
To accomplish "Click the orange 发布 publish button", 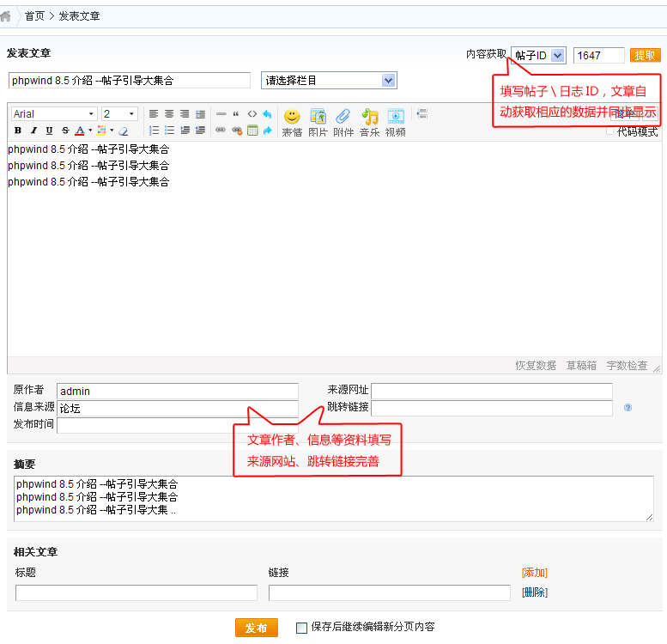I will (257, 628).
